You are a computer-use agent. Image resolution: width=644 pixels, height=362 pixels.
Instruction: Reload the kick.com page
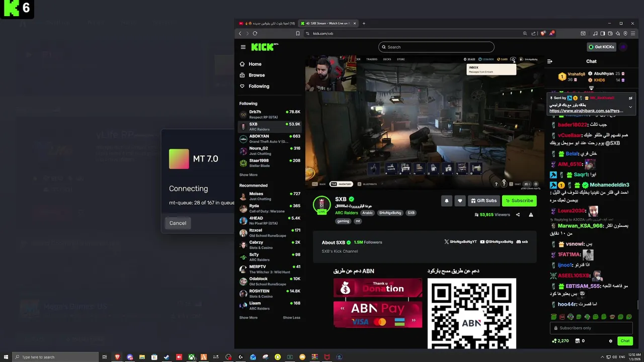pyautogui.click(x=255, y=33)
